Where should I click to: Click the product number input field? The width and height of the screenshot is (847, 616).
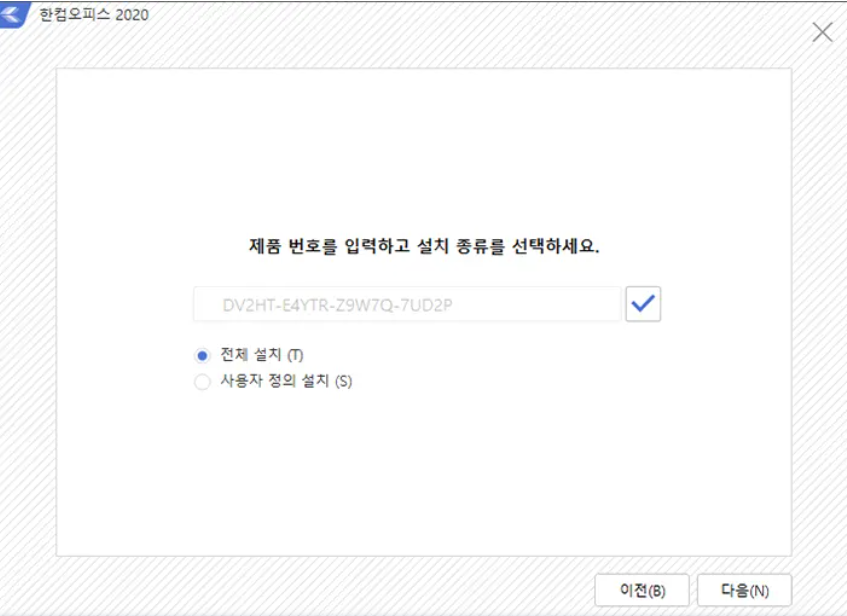407,304
